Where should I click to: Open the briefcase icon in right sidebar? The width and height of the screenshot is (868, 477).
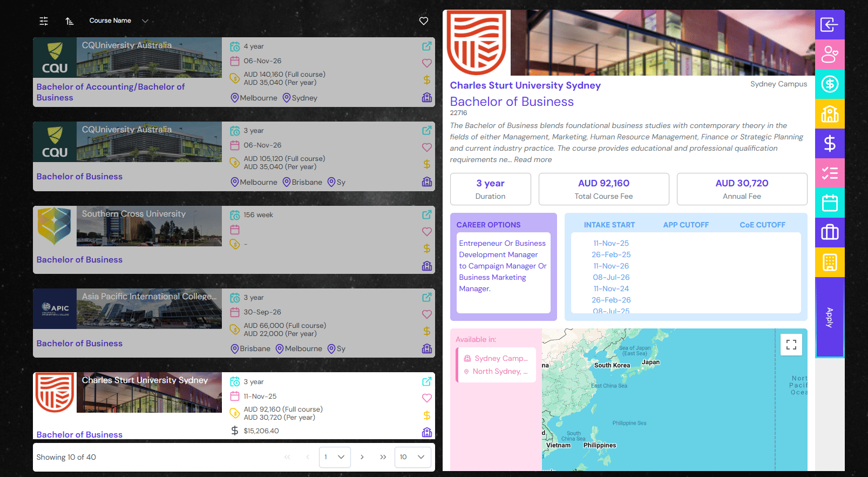tap(829, 232)
